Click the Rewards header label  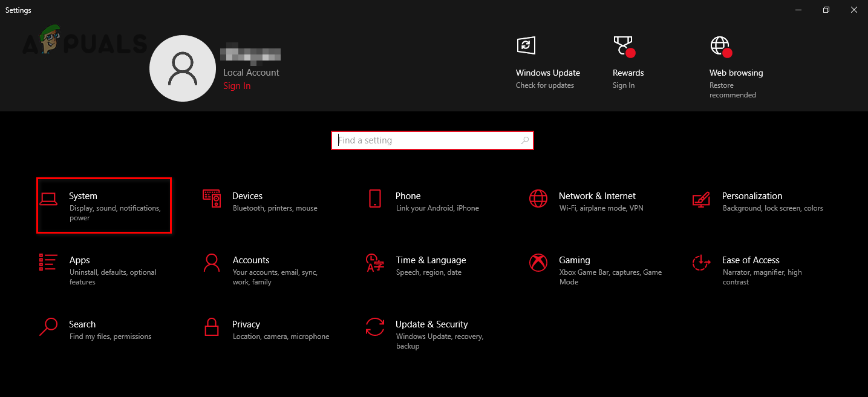[628, 73]
